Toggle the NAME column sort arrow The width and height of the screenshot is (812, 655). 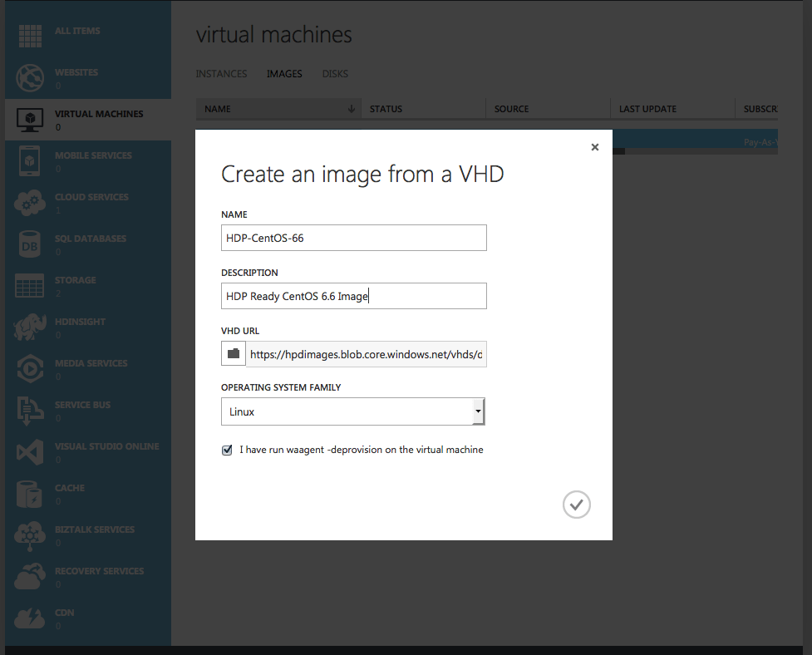[x=351, y=108]
